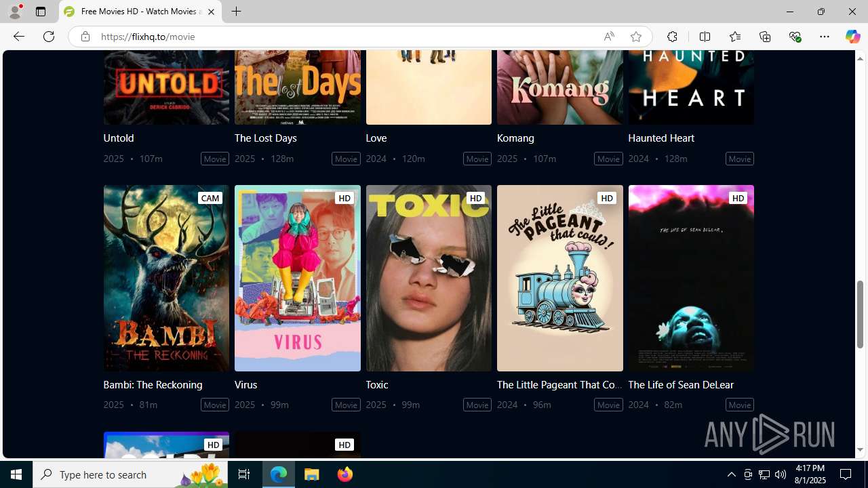
Task: Click the CAM badge on Bambi poster
Action: click(x=210, y=198)
